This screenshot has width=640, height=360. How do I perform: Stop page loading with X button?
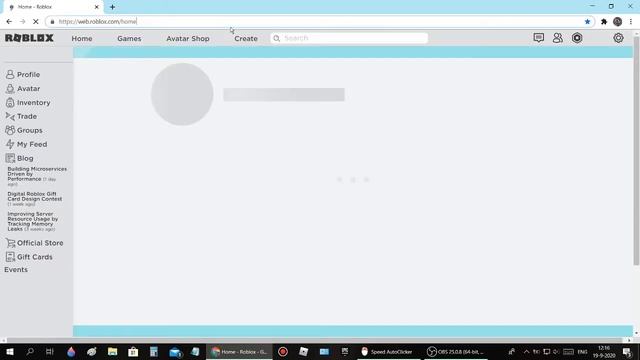tap(36, 22)
